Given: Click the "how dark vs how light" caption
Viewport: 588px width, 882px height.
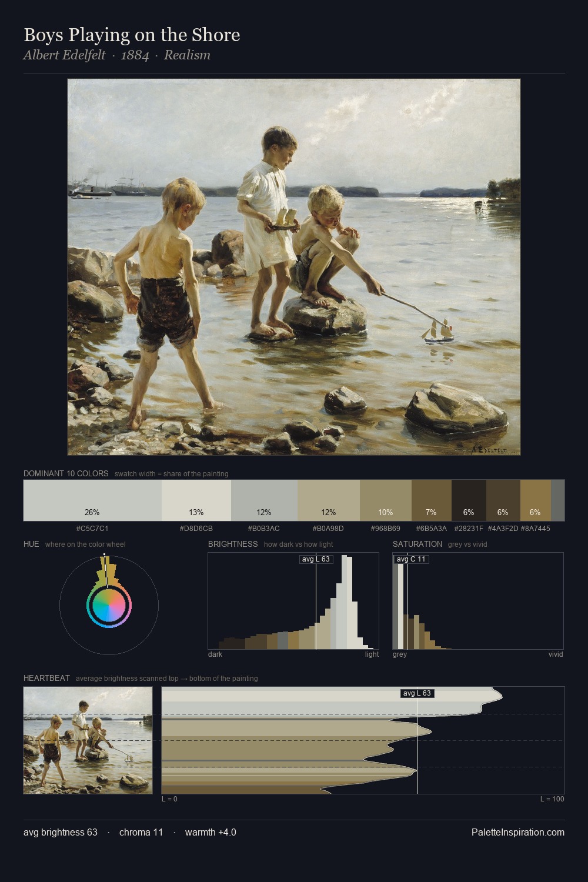Looking at the screenshot, I should (x=299, y=544).
